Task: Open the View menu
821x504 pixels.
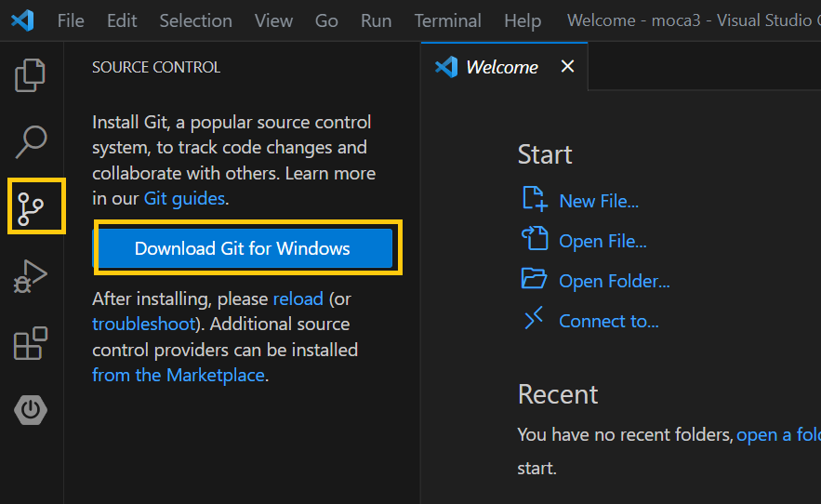Action: [274, 21]
